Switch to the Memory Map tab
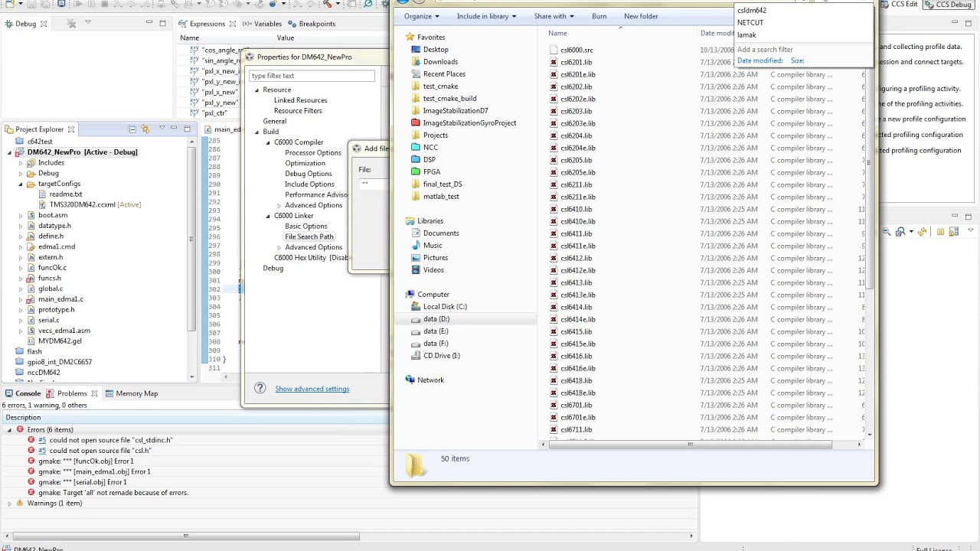980x551 pixels. coord(132,393)
